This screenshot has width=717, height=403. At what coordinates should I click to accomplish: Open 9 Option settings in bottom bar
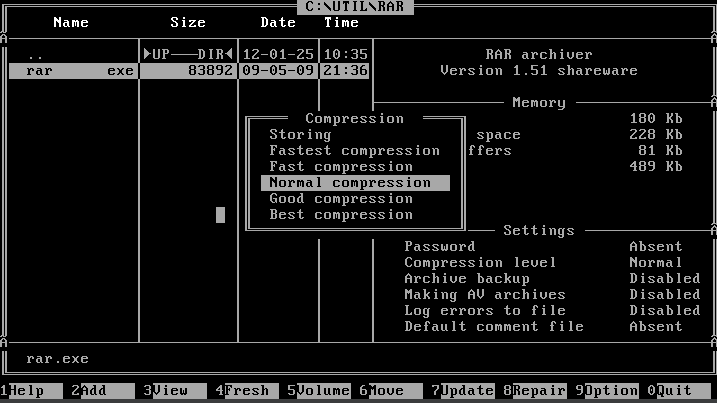610,391
